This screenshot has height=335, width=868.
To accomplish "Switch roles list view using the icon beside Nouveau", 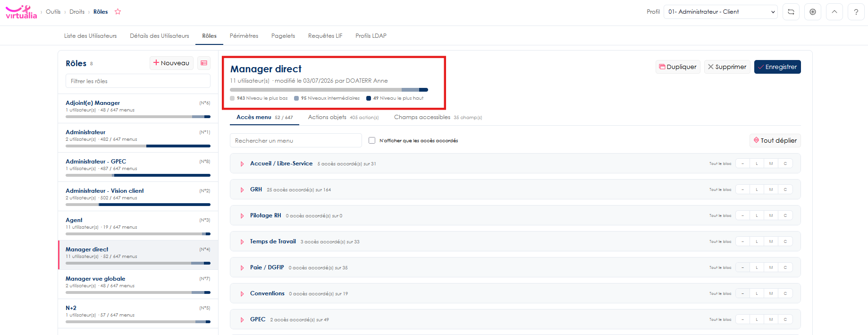I will 204,63.
